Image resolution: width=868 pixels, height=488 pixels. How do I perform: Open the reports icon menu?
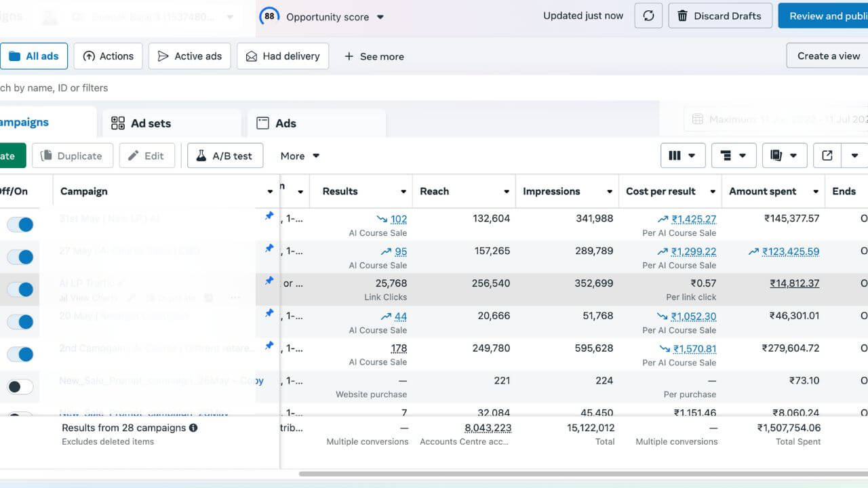click(784, 156)
